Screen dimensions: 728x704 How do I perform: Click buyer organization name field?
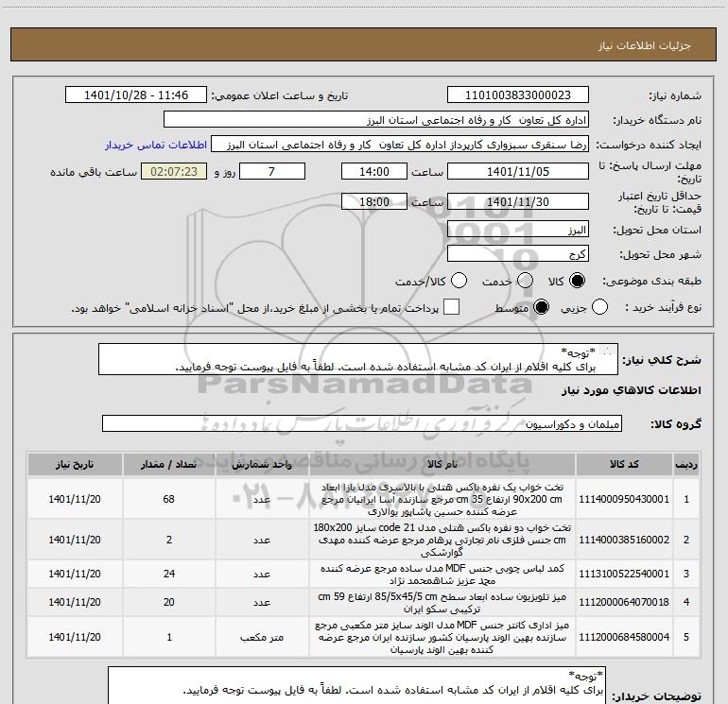click(376, 120)
